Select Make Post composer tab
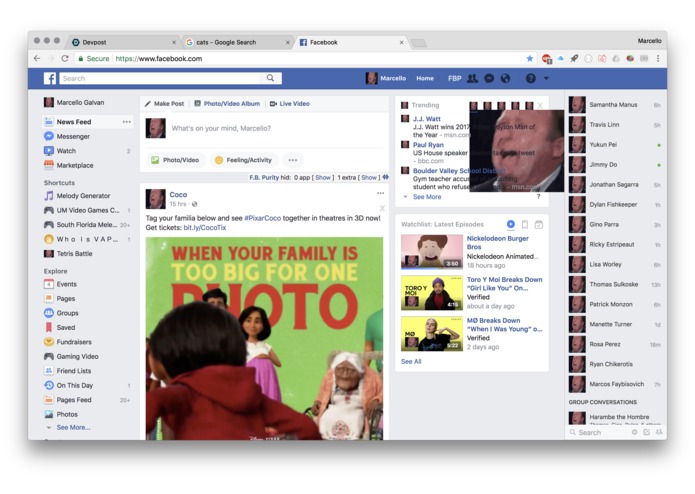This screenshot has width=695, height=494. [x=164, y=104]
